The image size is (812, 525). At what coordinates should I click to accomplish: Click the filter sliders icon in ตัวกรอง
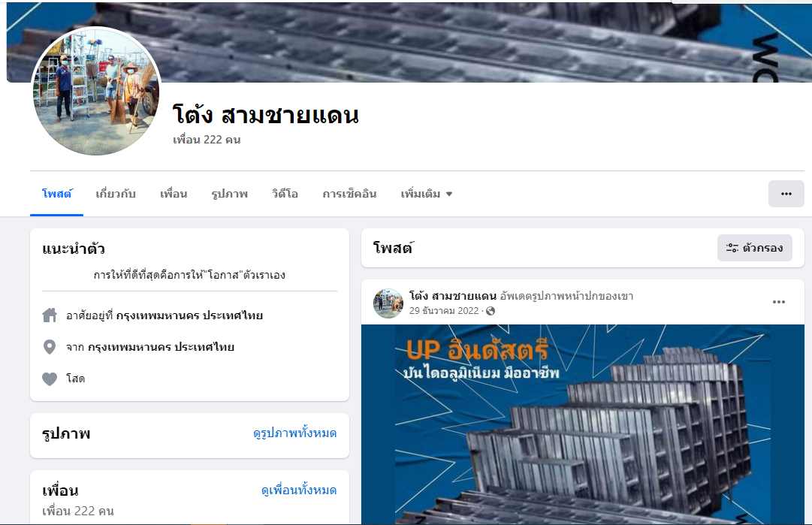[732, 248]
